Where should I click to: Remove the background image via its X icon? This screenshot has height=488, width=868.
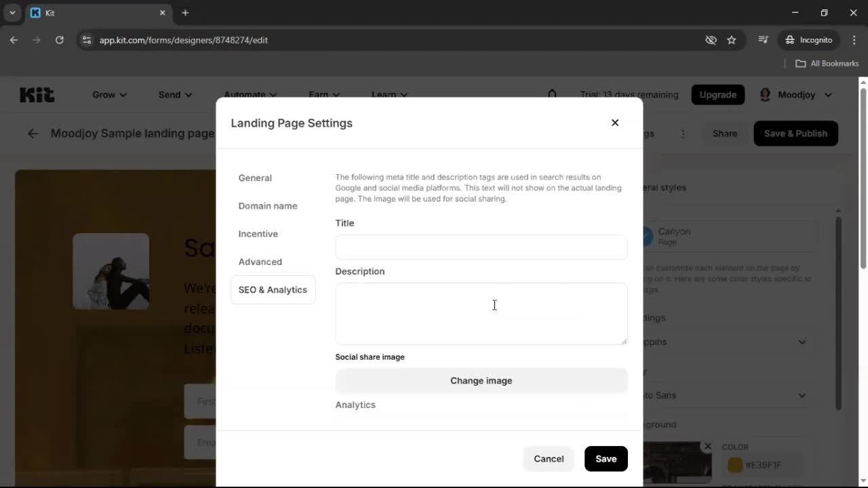point(707,446)
